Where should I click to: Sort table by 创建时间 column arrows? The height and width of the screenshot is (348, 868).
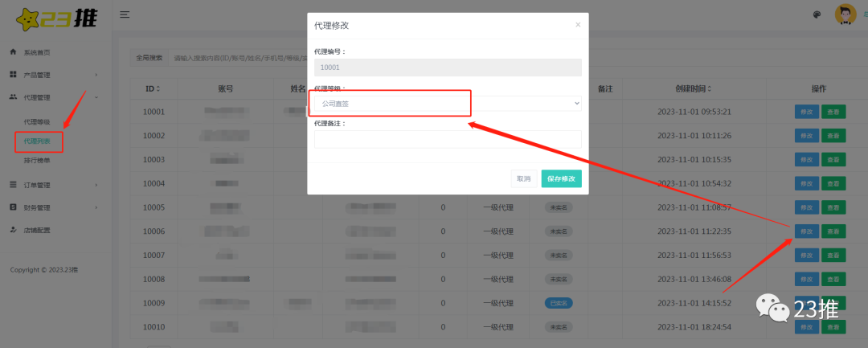coord(710,88)
